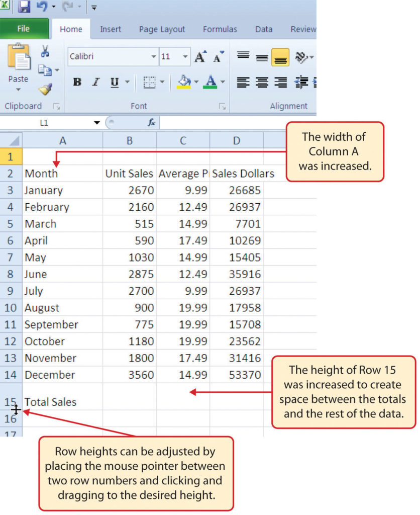Click the Paste clipboard icon
Screen dimensions: 420x515
click(x=19, y=56)
